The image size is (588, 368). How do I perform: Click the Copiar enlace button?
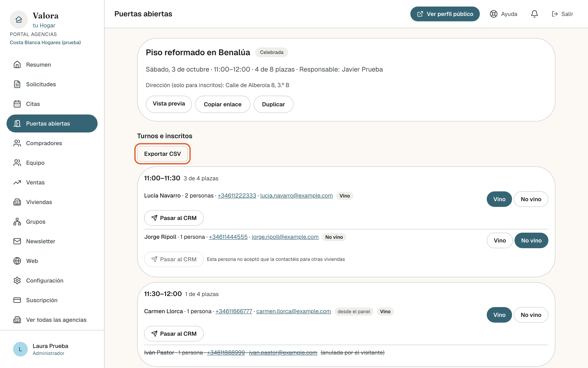(223, 104)
